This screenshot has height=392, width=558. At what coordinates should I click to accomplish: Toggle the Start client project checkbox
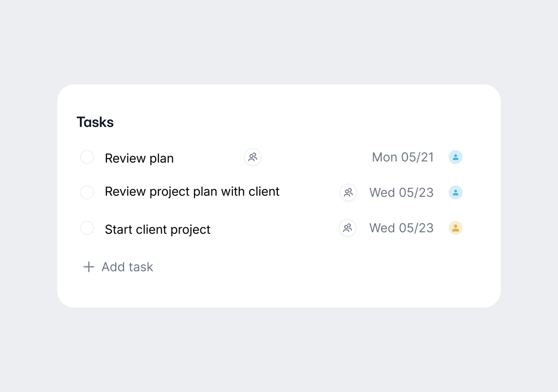click(87, 228)
